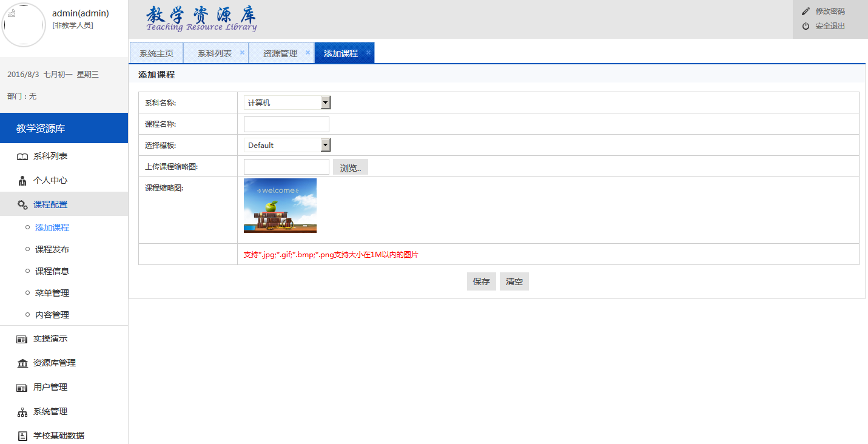The width and height of the screenshot is (868, 444).
Task: Focus the 课程名称 input field
Action: point(286,124)
